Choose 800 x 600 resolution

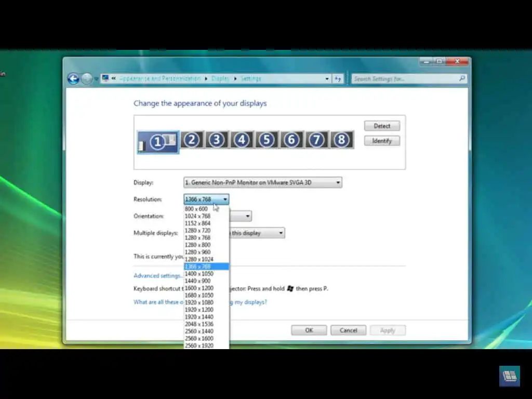(x=206, y=209)
